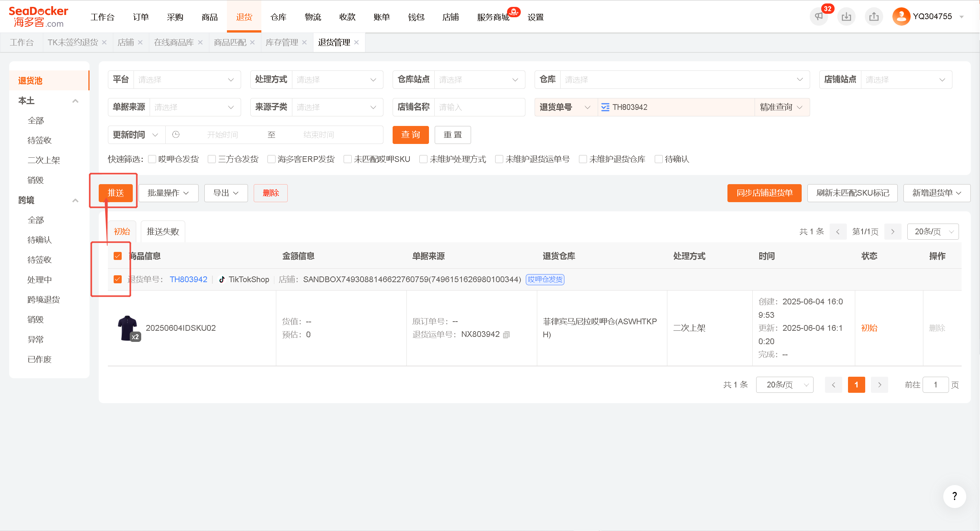Image resolution: width=980 pixels, height=531 pixels.
Task: Copy the return tracking number NX803942
Action: coord(506,335)
